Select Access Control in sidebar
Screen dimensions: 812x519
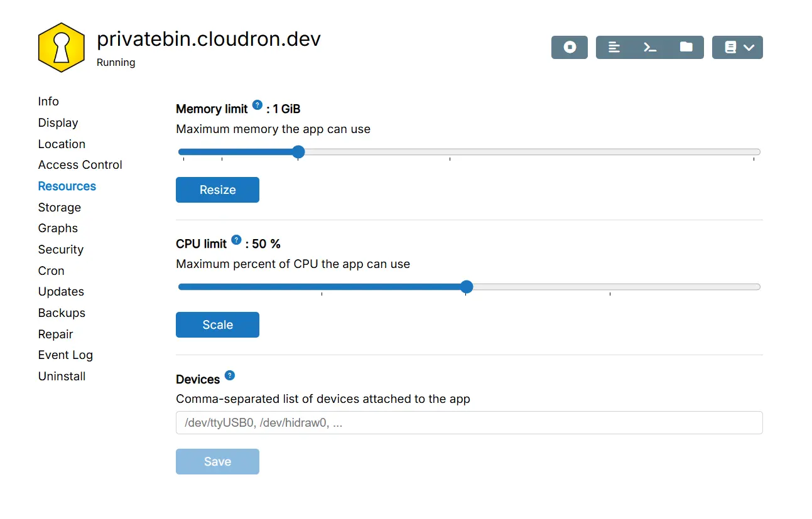coord(80,165)
